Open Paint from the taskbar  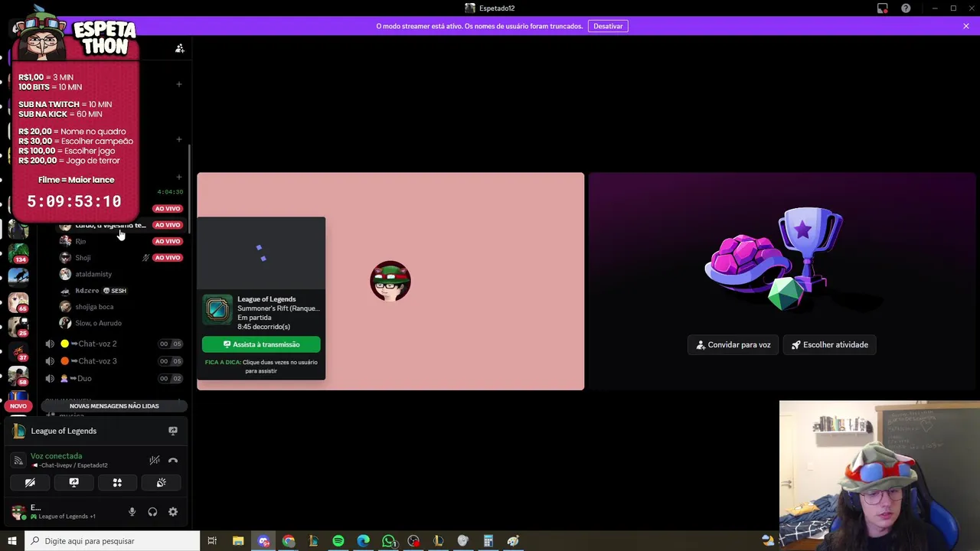(513, 541)
